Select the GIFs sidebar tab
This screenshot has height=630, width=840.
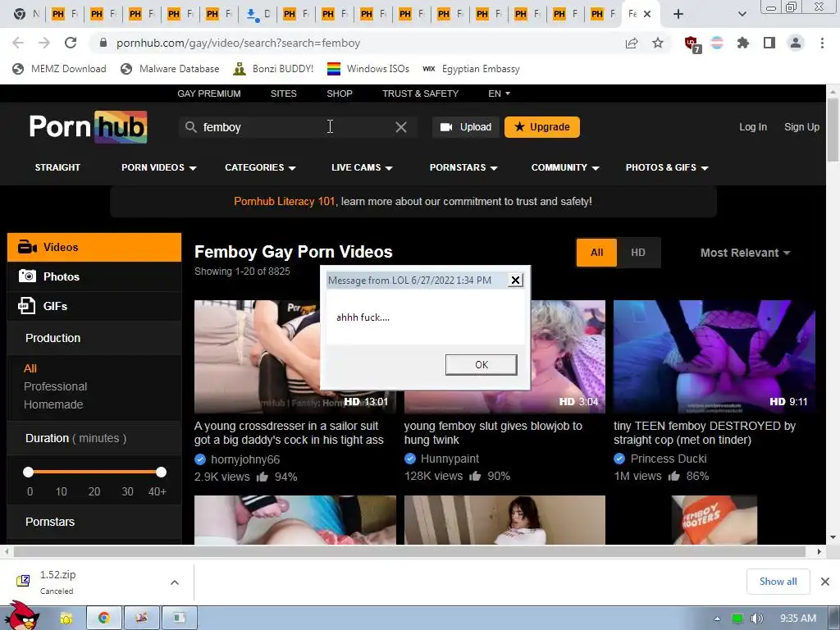pyautogui.click(x=94, y=306)
